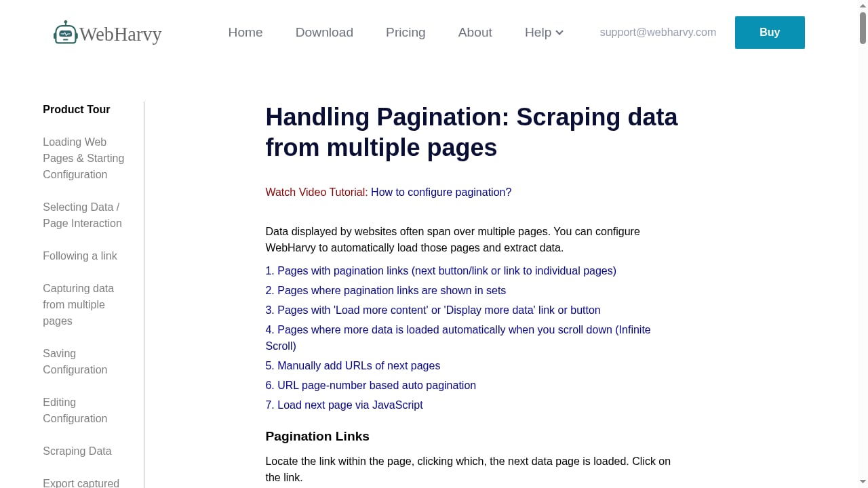Image resolution: width=868 pixels, height=488 pixels.
Task: Expand the Help menu chevron
Action: [x=559, y=33]
